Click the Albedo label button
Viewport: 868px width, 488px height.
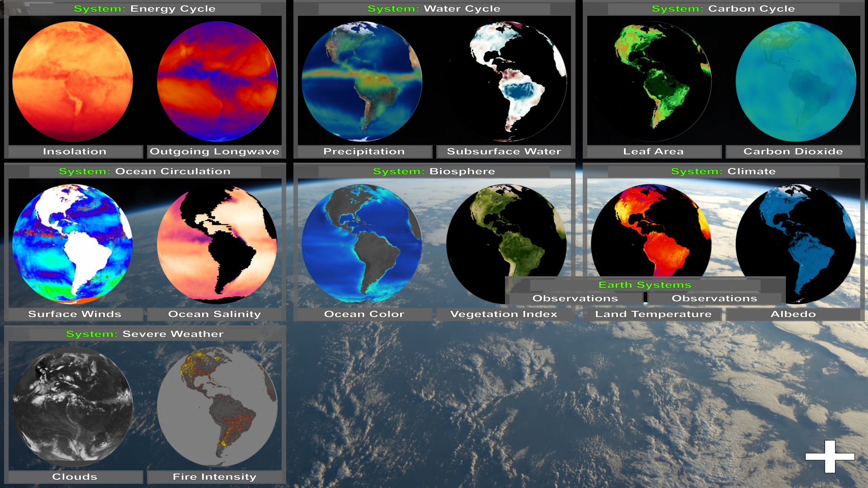(793, 314)
